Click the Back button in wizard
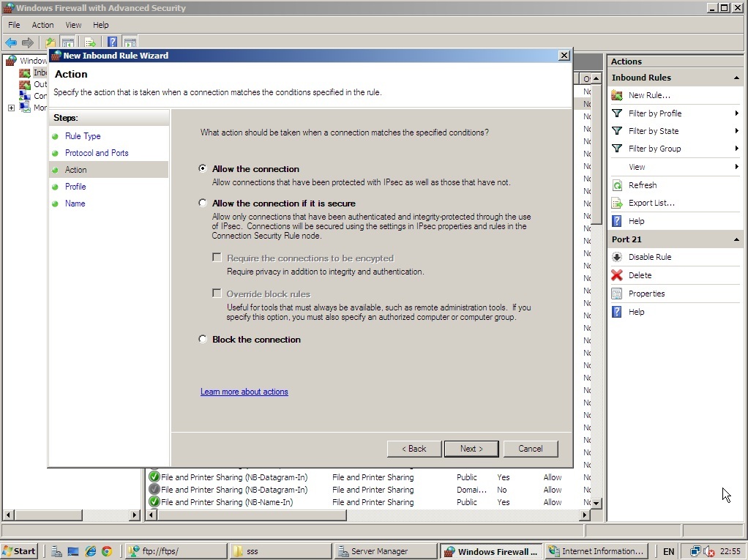The height and width of the screenshot is (560, 748). click(414, 449)
